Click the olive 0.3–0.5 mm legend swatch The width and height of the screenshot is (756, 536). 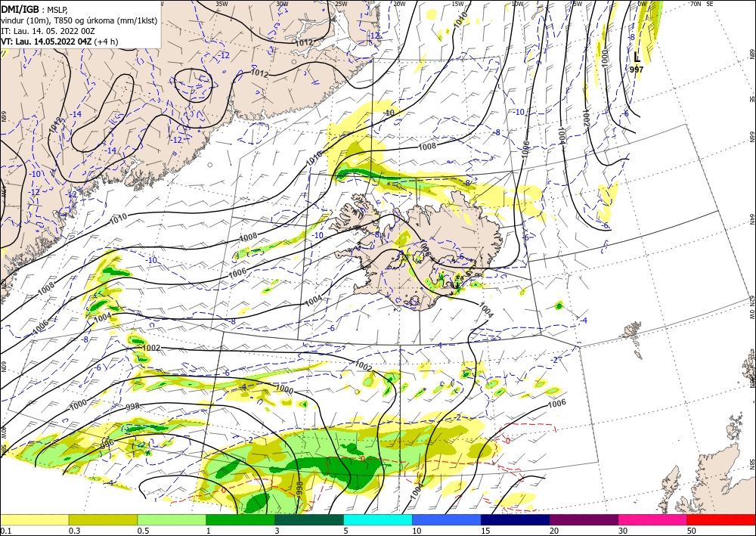(x=103, y=519)
